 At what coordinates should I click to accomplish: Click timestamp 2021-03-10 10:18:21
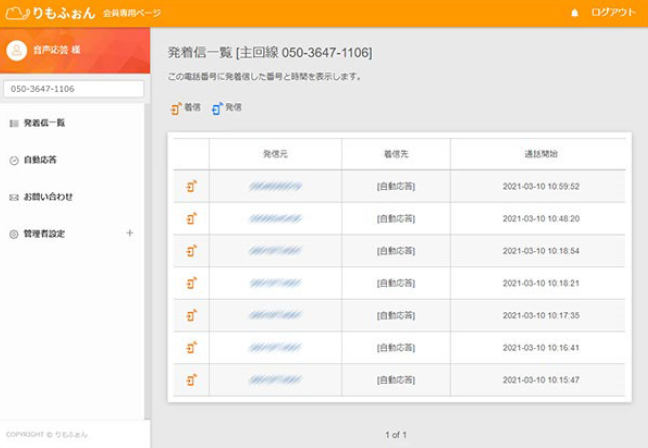coord(541,283)
